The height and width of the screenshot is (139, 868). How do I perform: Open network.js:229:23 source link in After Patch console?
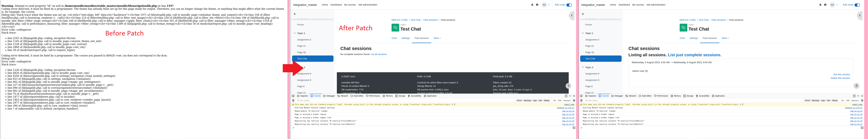[x=565, y=108]
